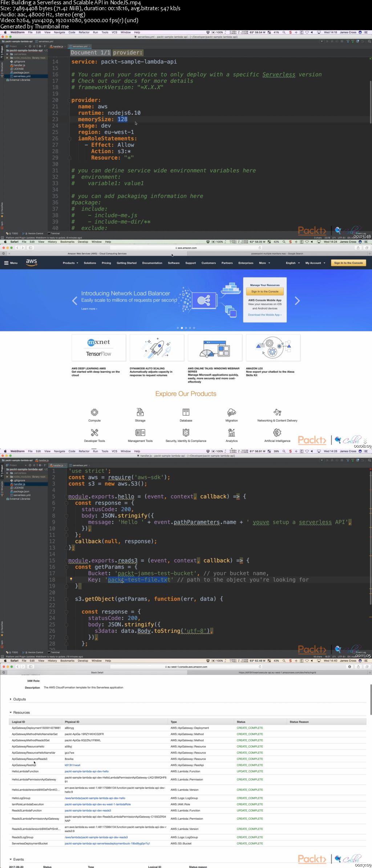
Task: Click the Apple logo in top WebStorm menu bar
Action: click(5, 32)
